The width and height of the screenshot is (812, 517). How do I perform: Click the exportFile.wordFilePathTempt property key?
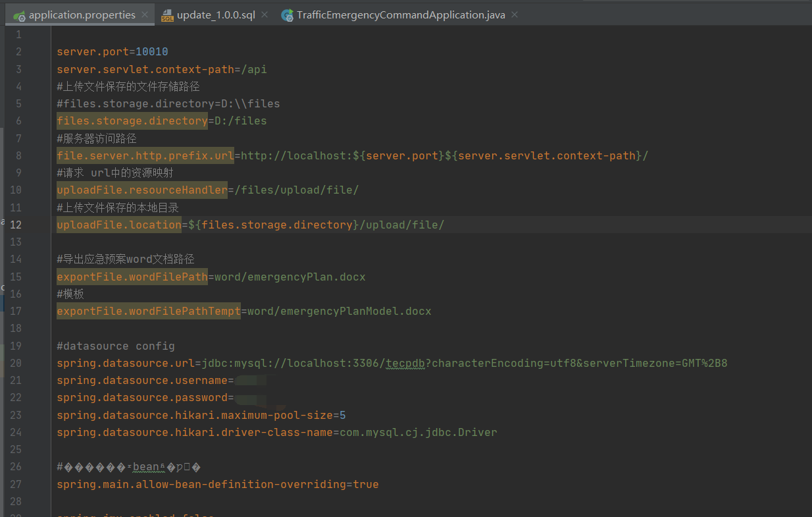pyautogui.click(x=149, y=311)
